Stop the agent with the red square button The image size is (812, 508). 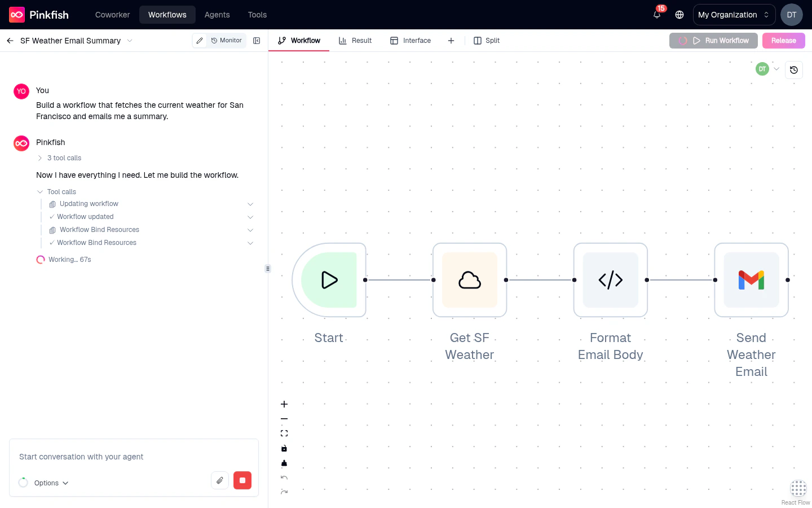(x=242, y=480)
